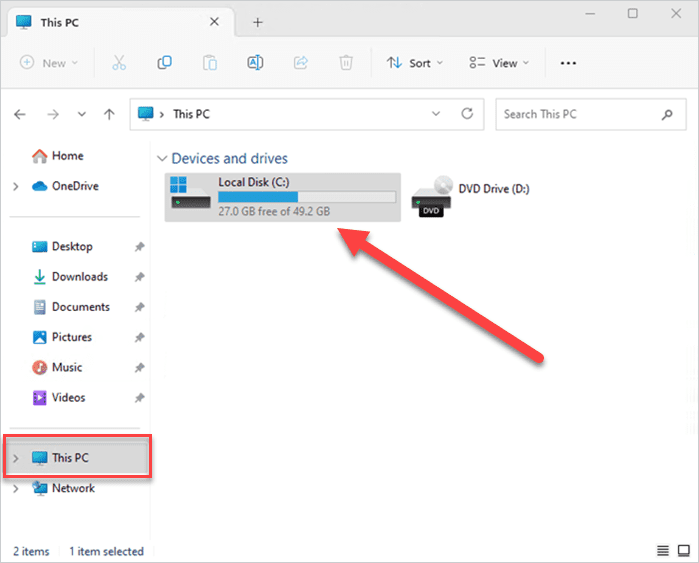The height and width of the screenshot is (563, 699).
Task: Click the pin icon beside Downloads
Action: [x=140, y=277]
